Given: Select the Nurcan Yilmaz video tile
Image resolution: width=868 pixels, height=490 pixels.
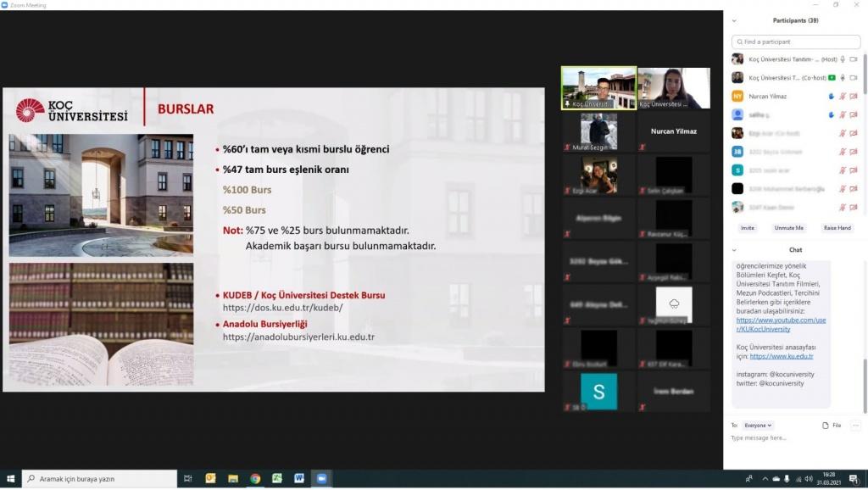Looking at the screenshot, I should pos(674,131).
